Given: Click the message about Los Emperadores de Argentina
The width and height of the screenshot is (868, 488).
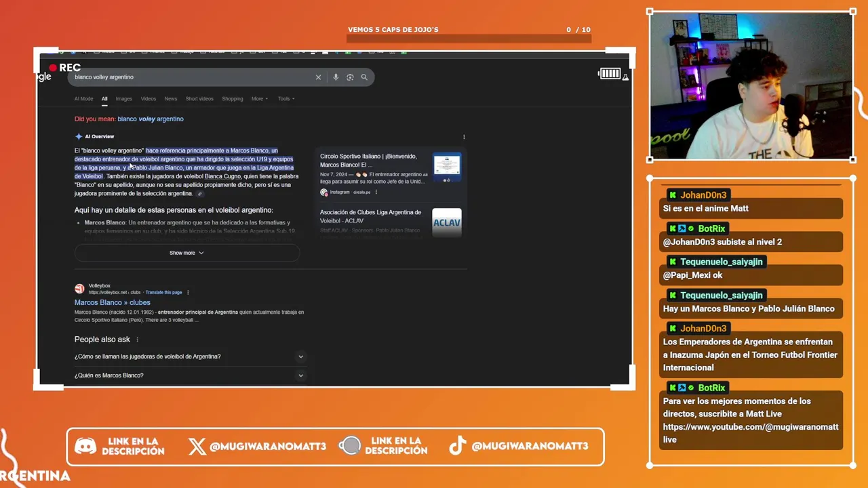Looking at the screenshot, I should pyautogui.click(x=751, y=355).
